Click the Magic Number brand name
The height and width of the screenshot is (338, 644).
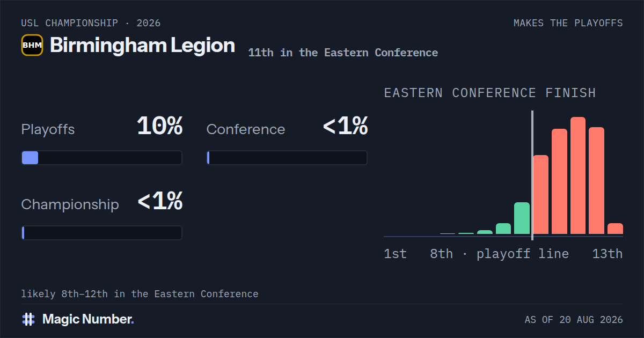pyautogui.click(x=88, y=319)
